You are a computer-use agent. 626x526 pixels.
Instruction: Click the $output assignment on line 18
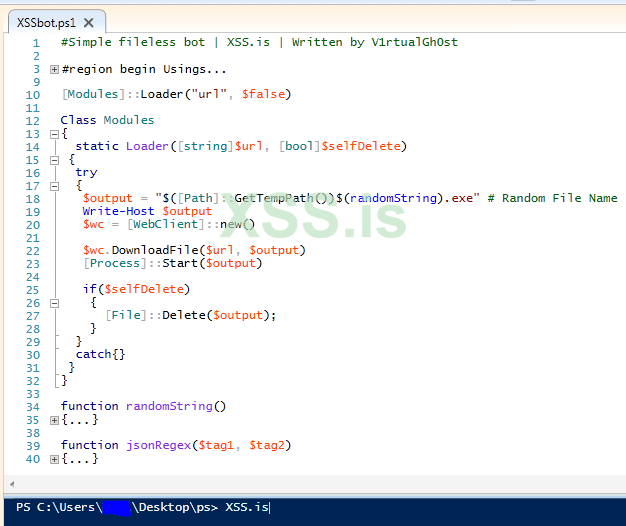[x=281, y=198]
